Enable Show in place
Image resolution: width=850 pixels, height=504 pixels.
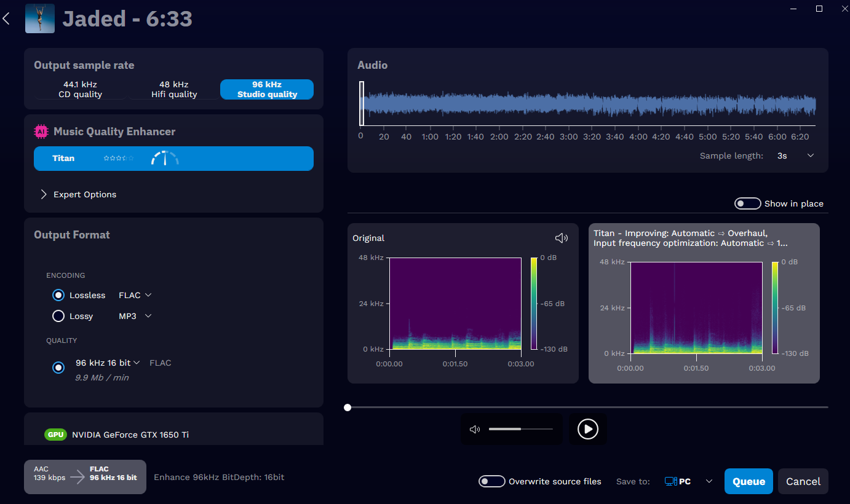click(x=747, y=203)
